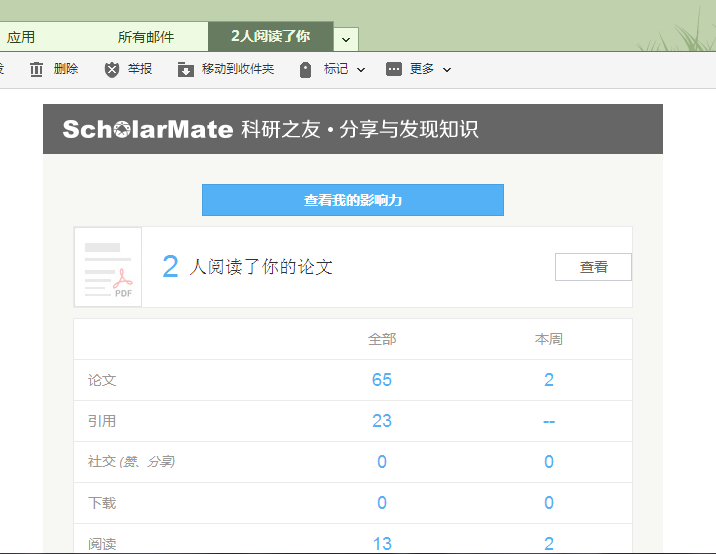Click the ellipsis more icon
This screenshot has width=716, height=554.
pyautogui.click(x=394, y=69)
